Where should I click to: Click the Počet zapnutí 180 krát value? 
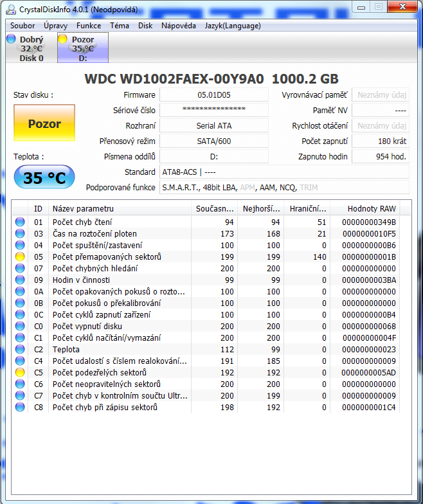[x=381, y=141]
